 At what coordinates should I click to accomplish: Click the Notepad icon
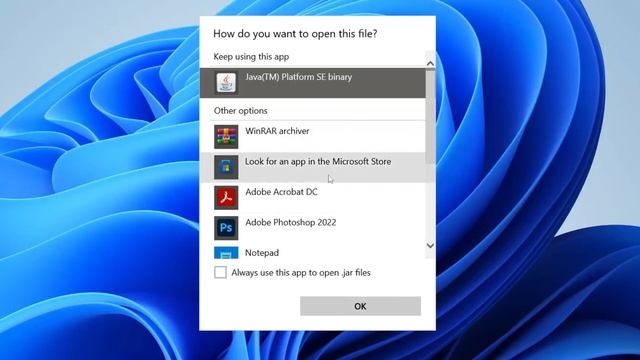point(226,253)
